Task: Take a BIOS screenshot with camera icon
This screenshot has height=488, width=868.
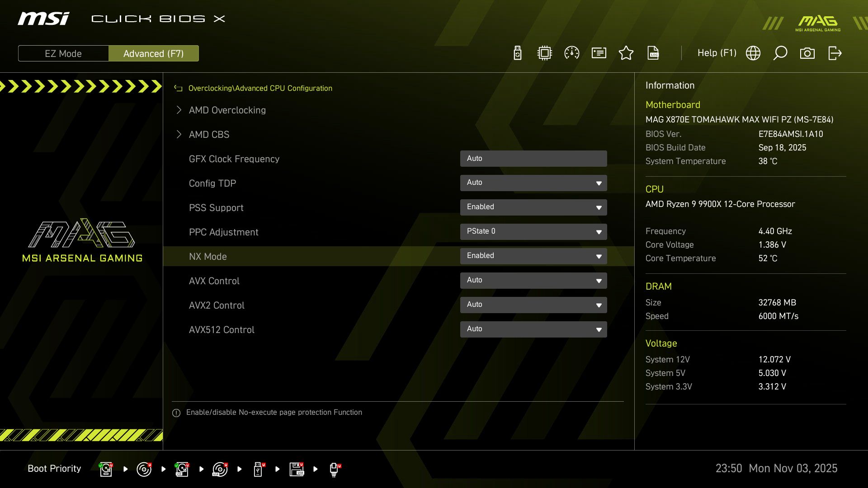Action: tap(807, 53)
